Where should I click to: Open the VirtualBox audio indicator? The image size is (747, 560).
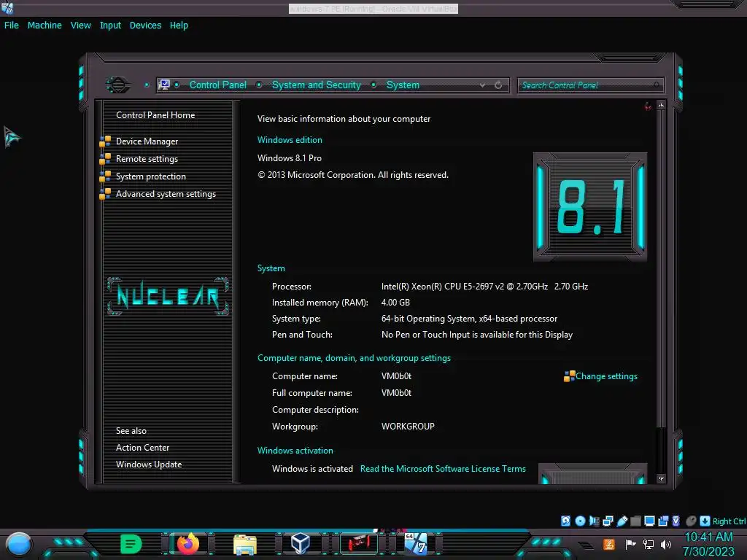594,521
